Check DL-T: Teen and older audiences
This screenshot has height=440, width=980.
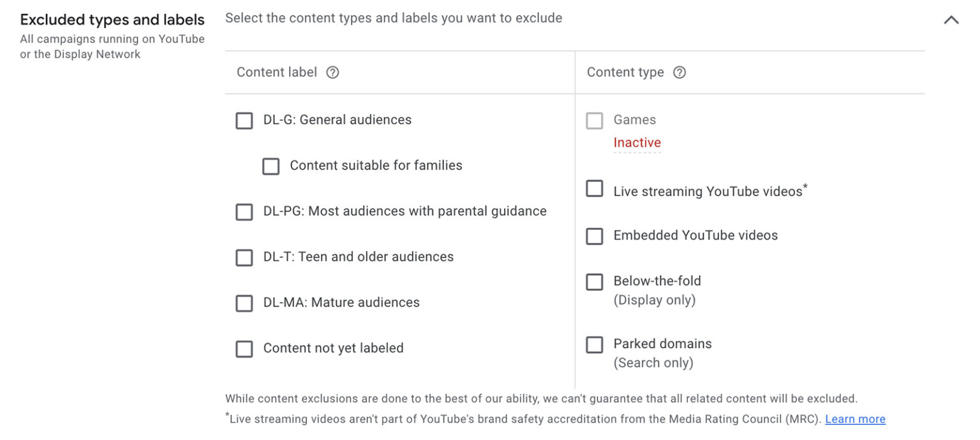[x=244, y=257]
